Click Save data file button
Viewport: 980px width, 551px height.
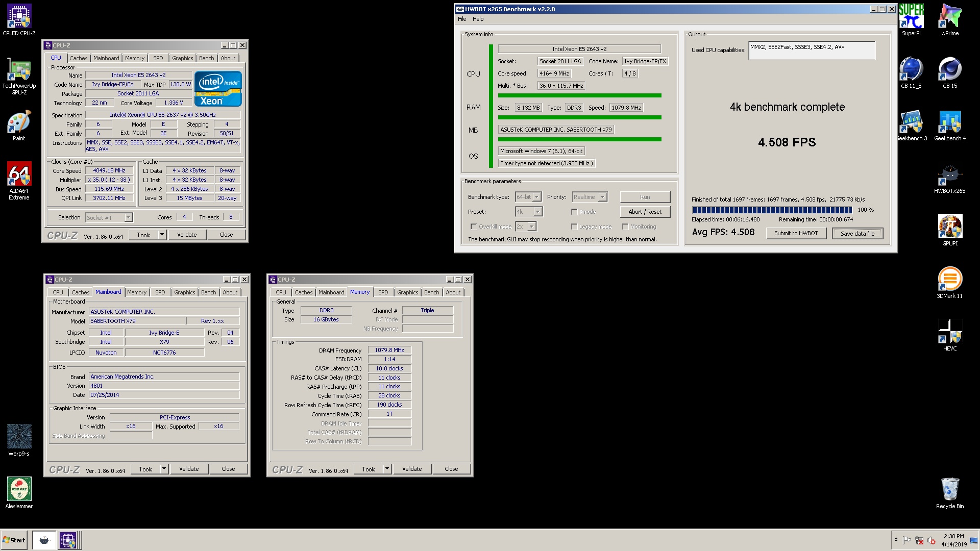(x=857, y=233)
